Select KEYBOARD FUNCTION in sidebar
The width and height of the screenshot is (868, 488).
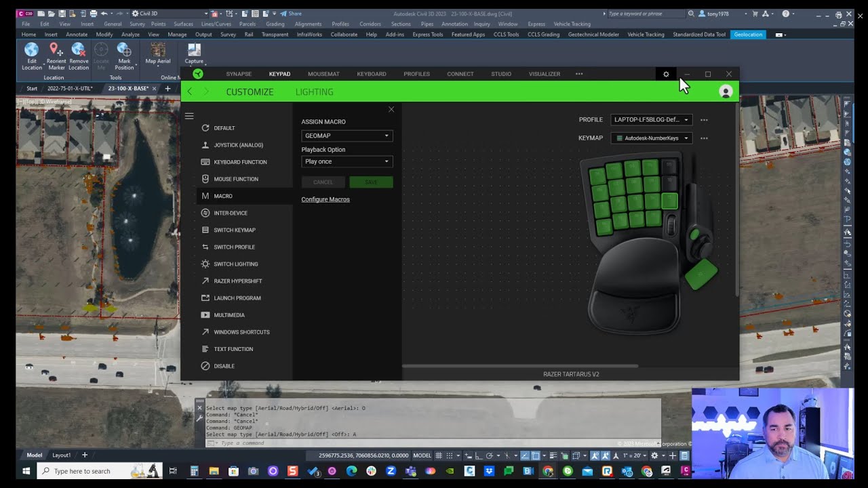240,162
